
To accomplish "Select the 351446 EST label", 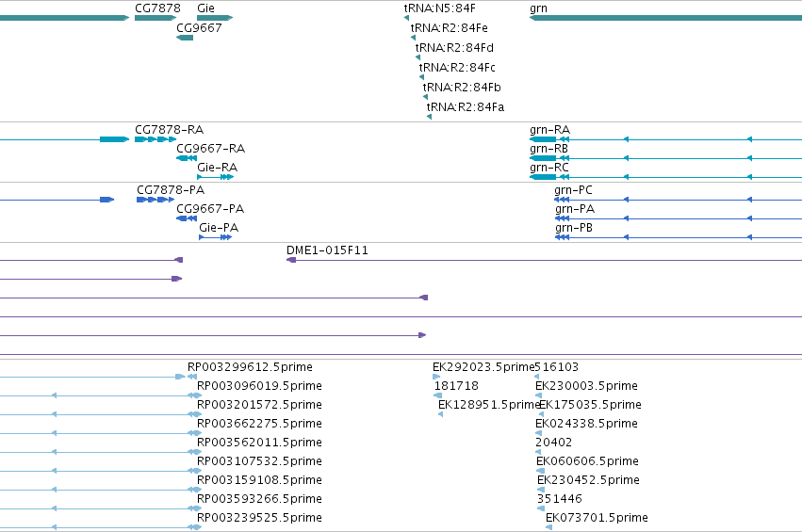I will [560, 499].
